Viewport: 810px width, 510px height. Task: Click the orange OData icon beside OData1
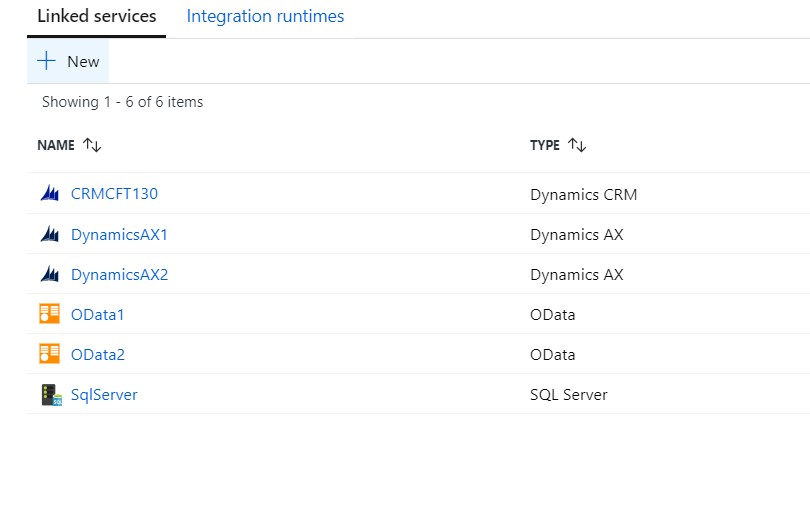click(50, 314)
